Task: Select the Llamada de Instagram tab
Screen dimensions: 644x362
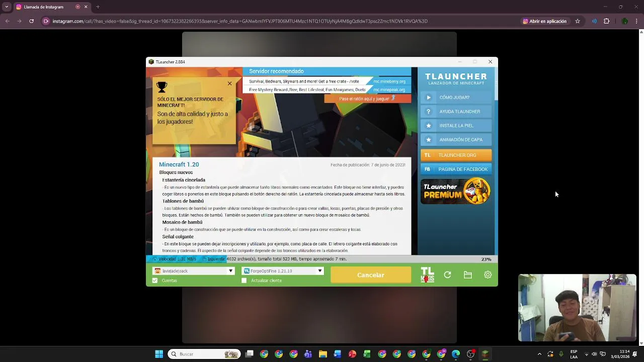Action: (51, 7)
